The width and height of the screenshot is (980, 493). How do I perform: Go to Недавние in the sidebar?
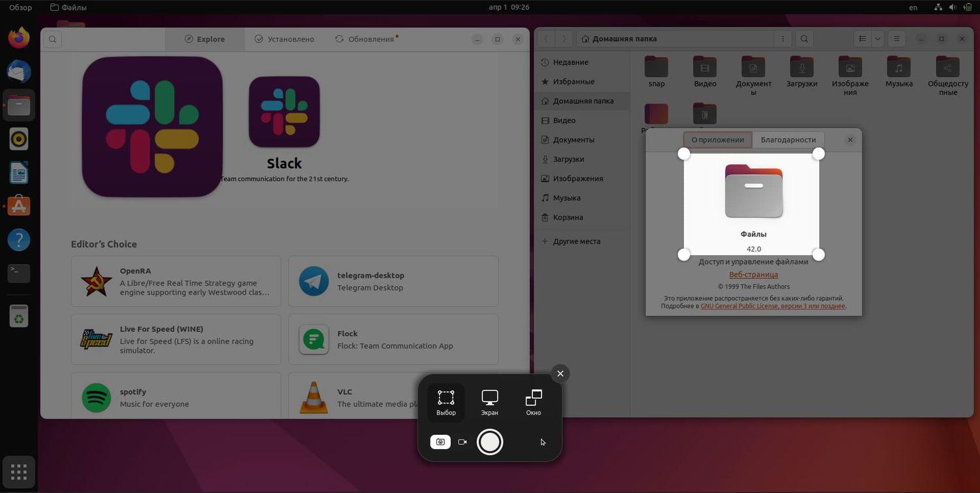click(x=582, y=63)
